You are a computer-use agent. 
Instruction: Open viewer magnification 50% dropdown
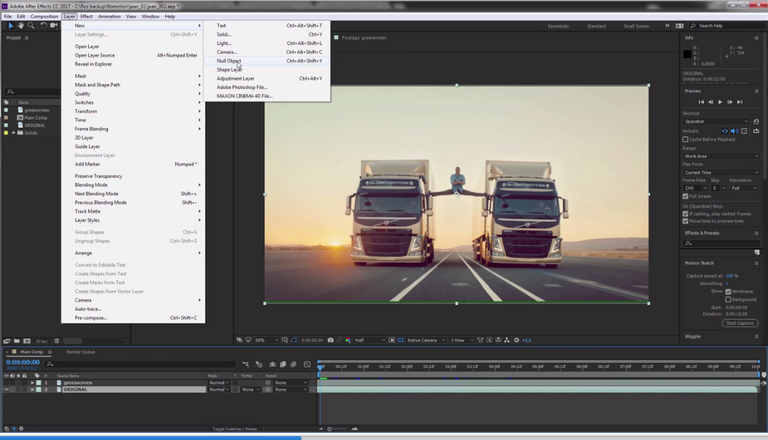coord(266,340)
